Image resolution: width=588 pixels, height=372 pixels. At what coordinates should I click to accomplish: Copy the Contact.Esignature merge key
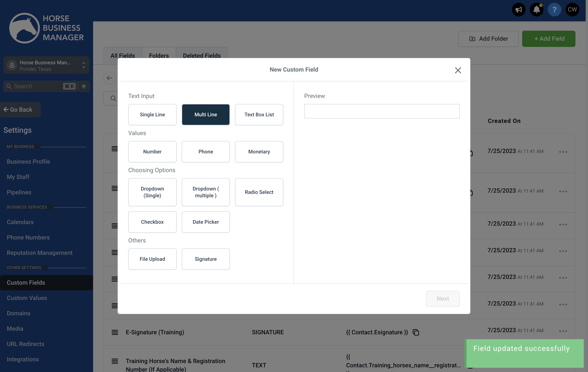tap(416, 332)
